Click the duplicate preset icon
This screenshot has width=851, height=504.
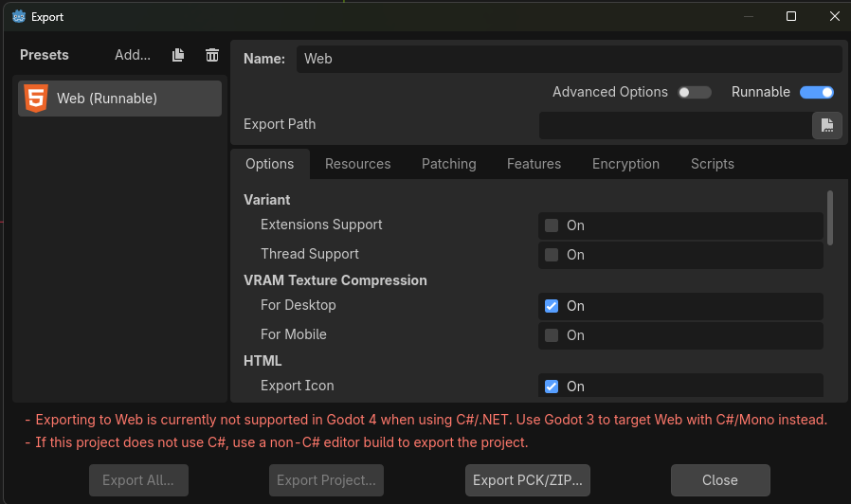coord(178,55)
